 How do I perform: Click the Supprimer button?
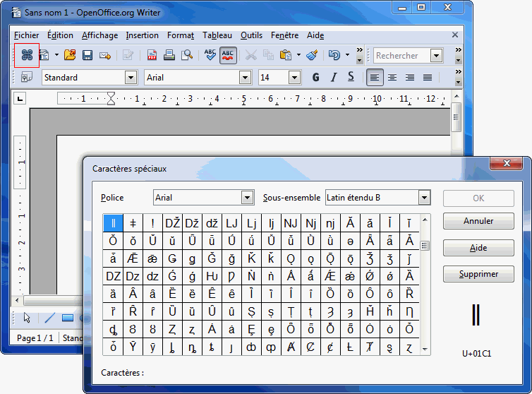[x=478, y=274]
